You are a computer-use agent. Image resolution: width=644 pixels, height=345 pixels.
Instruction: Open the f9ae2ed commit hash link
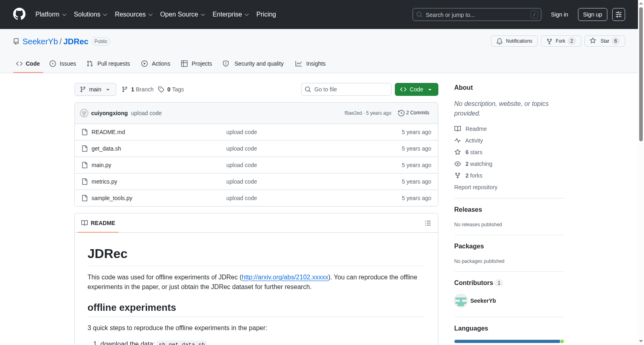[353, 113]
